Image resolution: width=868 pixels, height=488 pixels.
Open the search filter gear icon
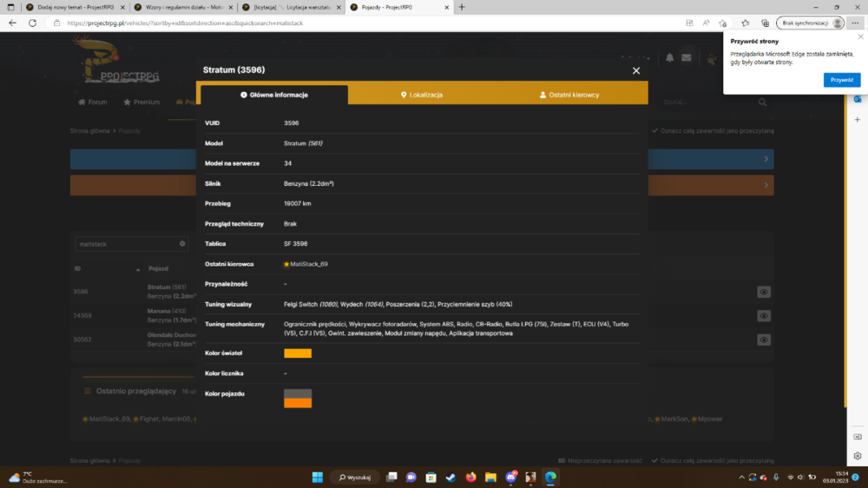[182, 244]
